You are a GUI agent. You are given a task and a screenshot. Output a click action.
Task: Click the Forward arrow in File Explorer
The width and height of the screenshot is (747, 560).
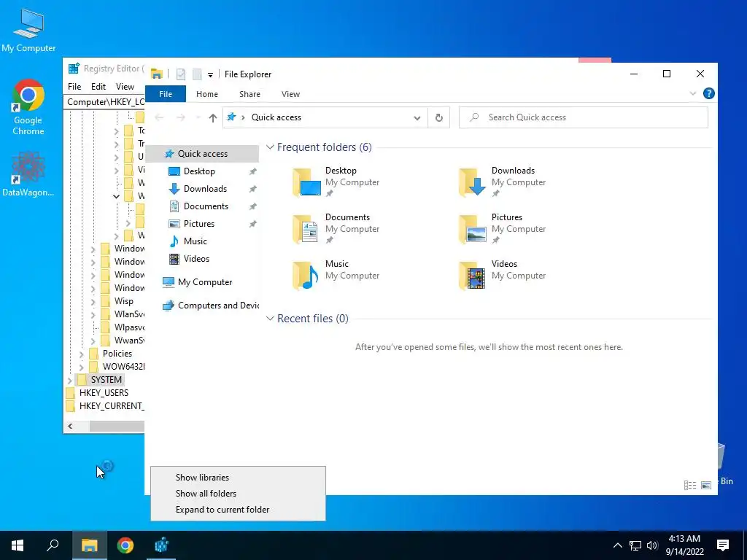click(x=181, y=117)
